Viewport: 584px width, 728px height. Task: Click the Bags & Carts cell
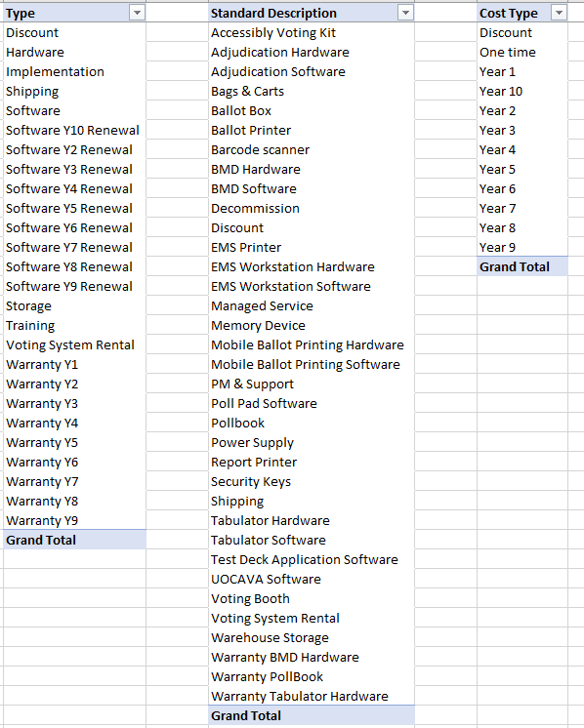pos(312,91)
